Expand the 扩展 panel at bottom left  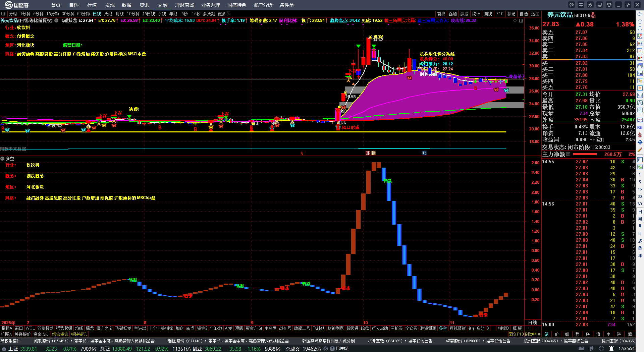pos(6,334)
